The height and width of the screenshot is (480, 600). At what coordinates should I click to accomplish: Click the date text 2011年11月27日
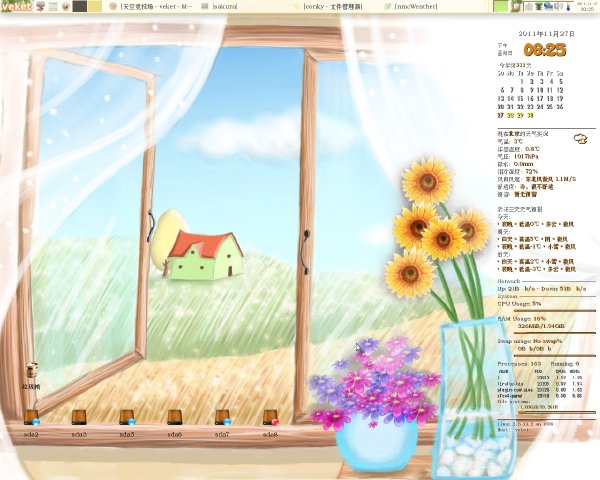pos(546,34)
